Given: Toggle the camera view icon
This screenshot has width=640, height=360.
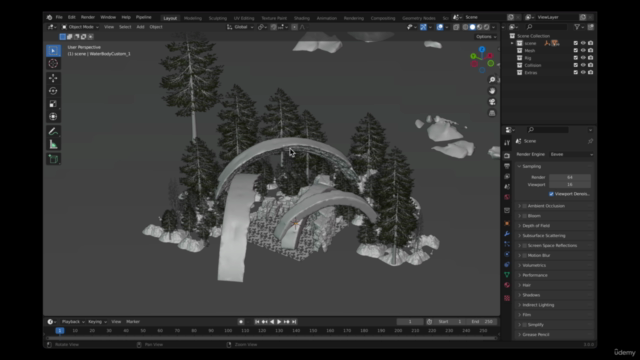Looking at the screenshot, I should [492, 102].
